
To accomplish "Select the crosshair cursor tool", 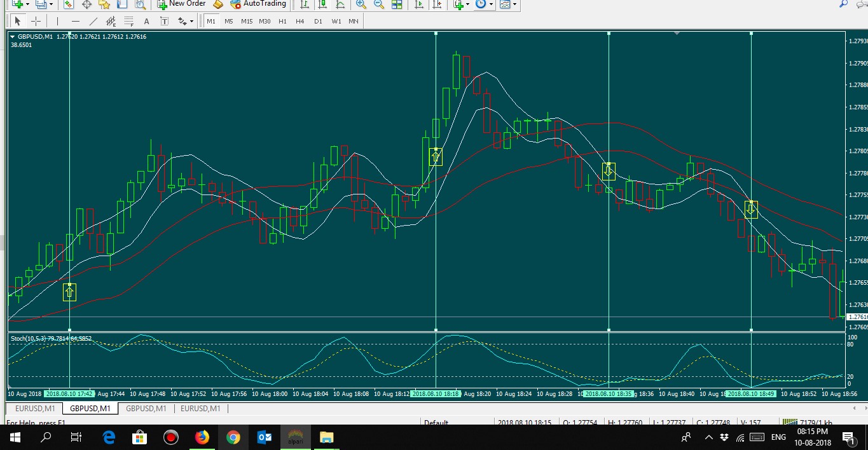I will coord(36,21).
